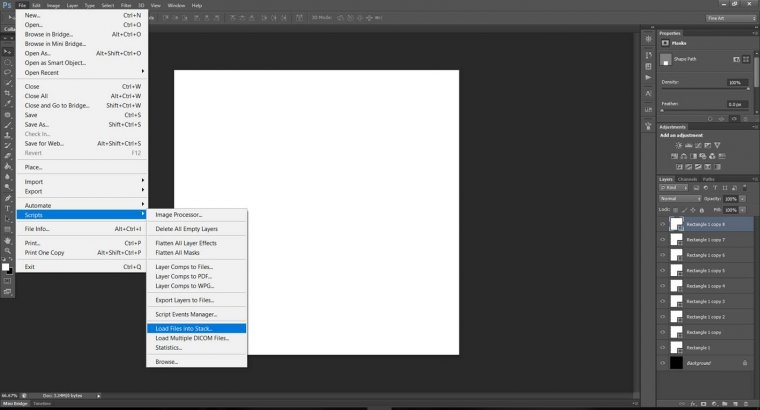760x410 pixels.
Task: Hide the Rectangle 1 copy 5 layer
Action: (x=663, y=270)
